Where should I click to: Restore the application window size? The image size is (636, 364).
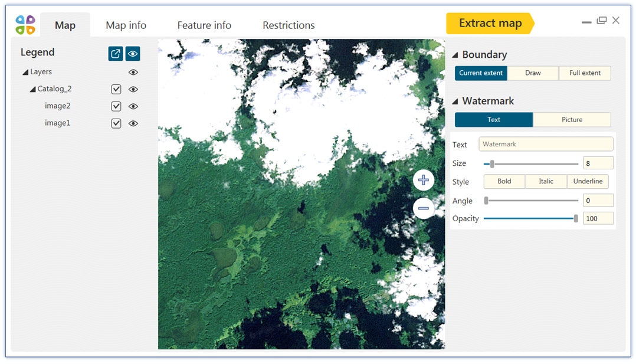pyautogui.click(x=602, y=20)
